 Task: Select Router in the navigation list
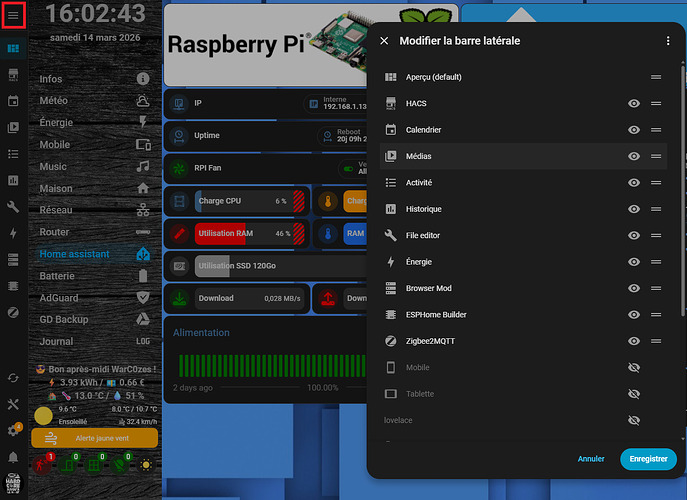(55, 232)
